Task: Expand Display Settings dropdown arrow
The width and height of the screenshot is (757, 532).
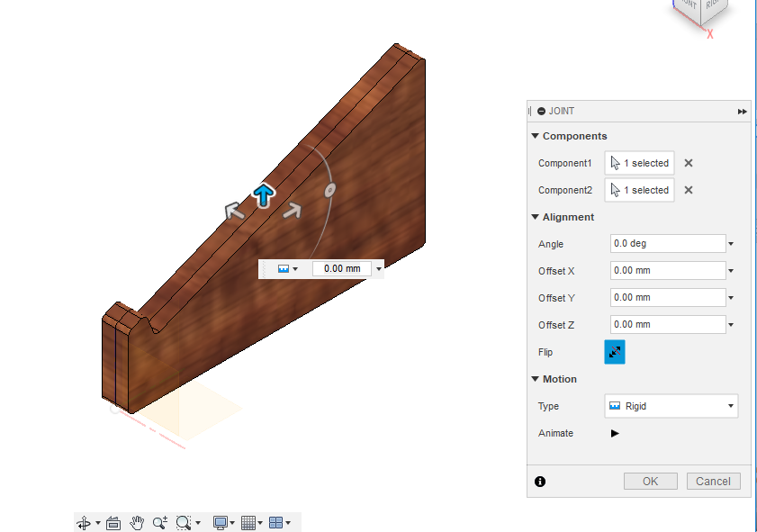Action: coord(232,523)
